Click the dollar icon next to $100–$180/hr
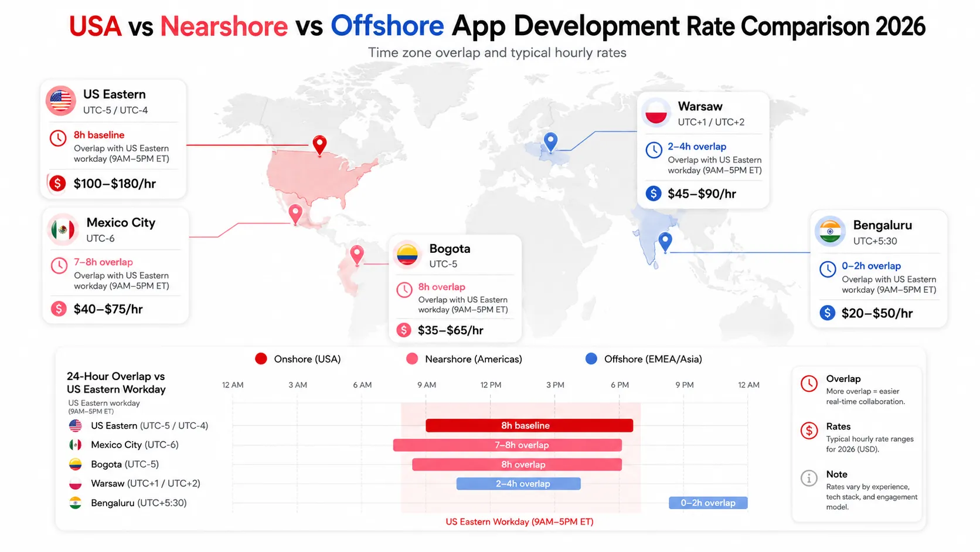This screenshot has height=552, width=980. (x=57, y=184)
